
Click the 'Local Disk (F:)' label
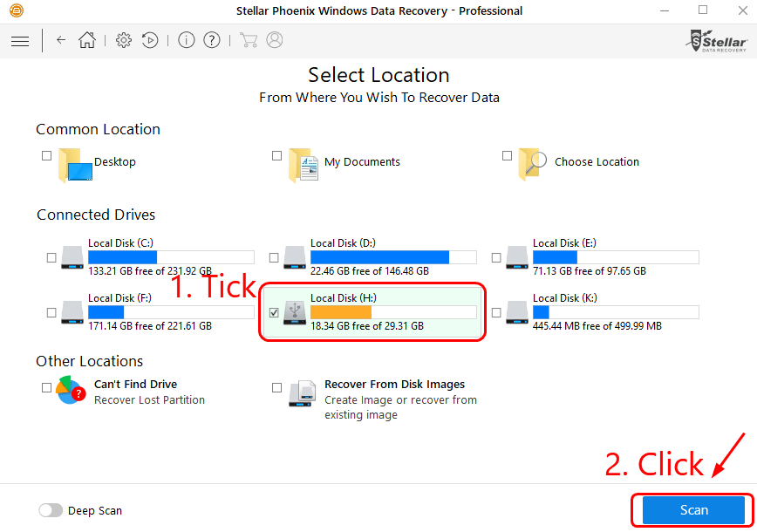coord(119,298)
